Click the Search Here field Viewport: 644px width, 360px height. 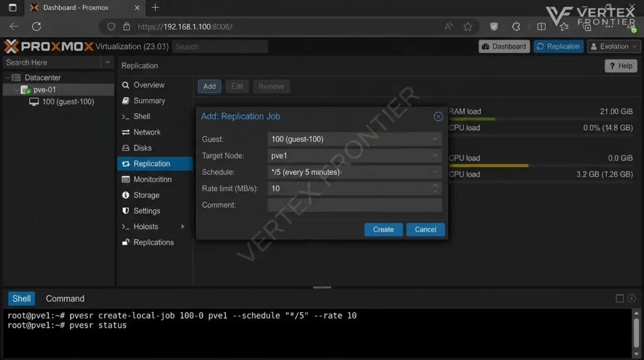52,62
